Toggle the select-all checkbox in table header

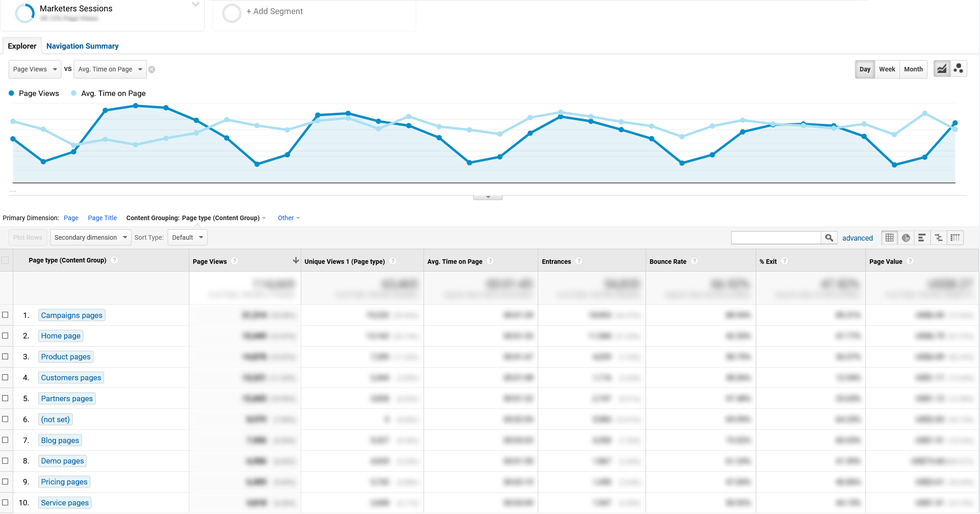6,260
